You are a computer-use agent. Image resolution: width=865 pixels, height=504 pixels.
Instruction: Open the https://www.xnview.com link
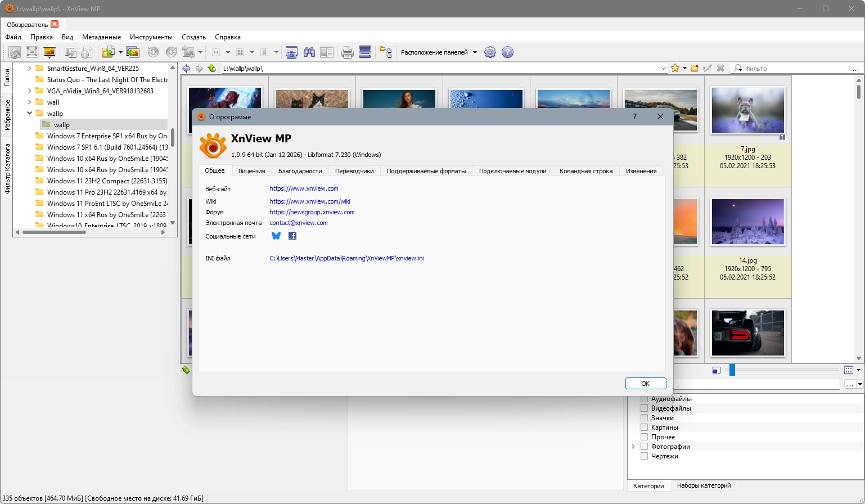tap(304, 188)
